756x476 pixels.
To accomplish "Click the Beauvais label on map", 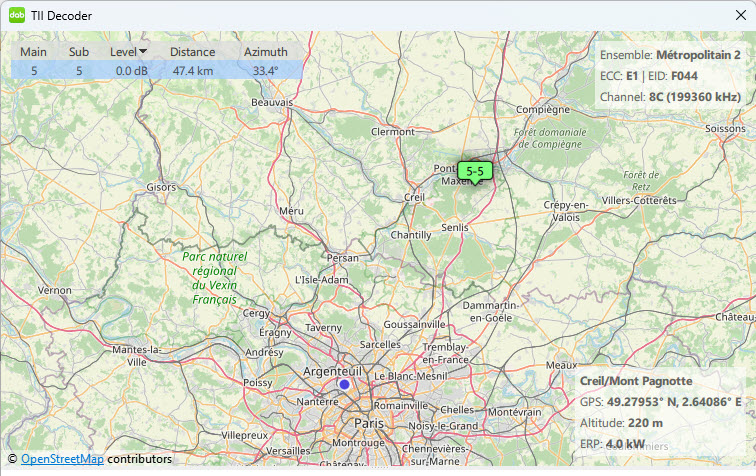I will [272, 102].
